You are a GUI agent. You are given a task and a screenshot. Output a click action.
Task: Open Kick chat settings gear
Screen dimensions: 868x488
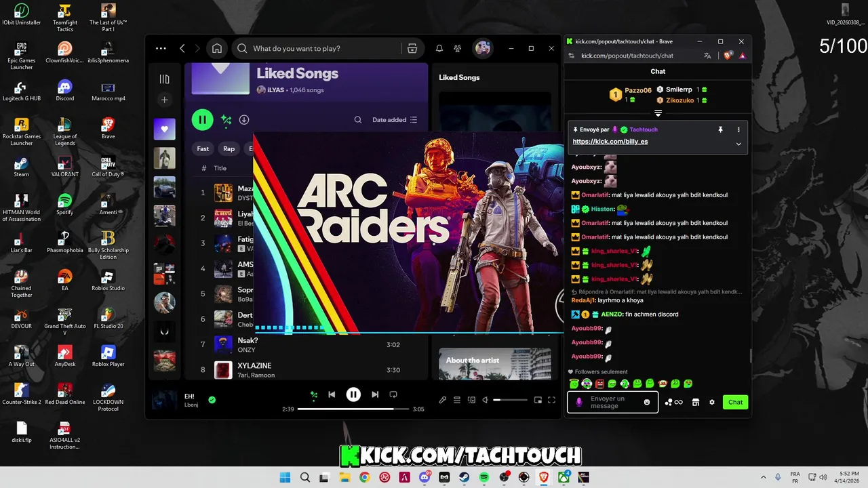[x=712, y=402]
